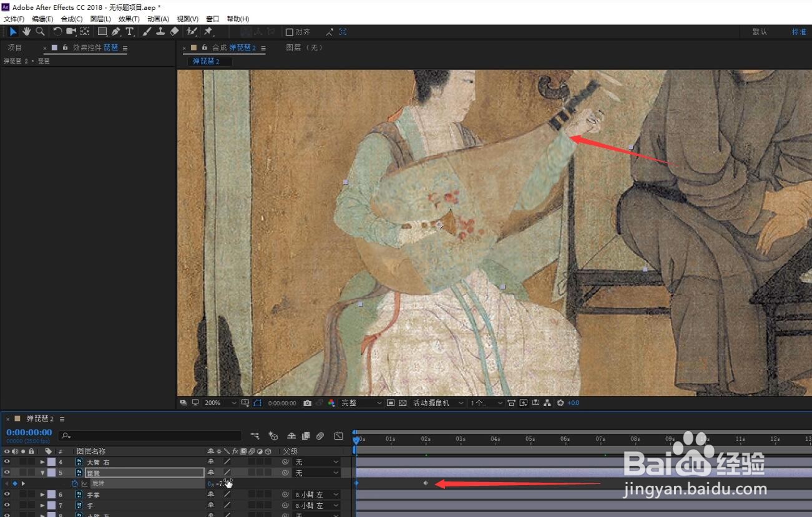Toggle the lock on 合成 viewer panel
The width and height of the screenshot is (812, 517).
point(204,47)
